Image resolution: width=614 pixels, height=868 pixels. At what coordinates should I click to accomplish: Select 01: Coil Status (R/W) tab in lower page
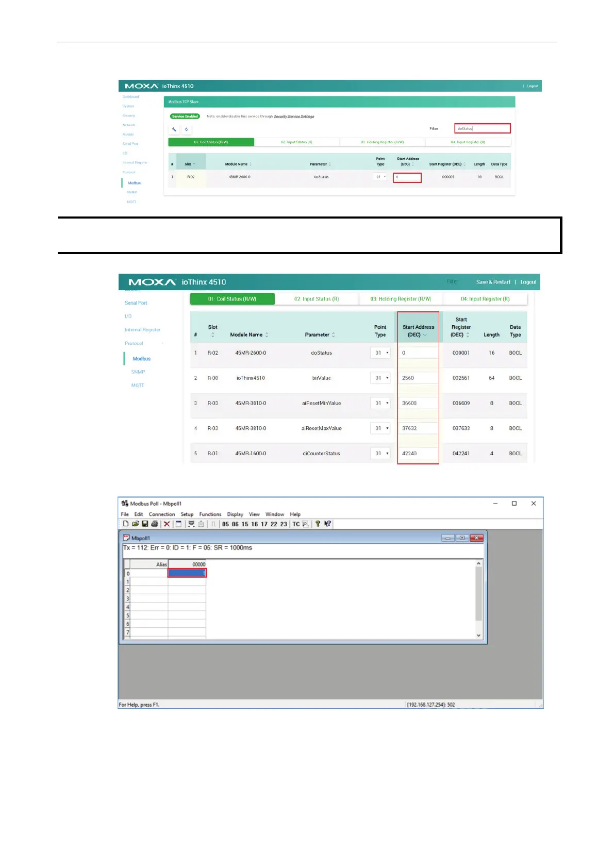(x=232, y=299)
